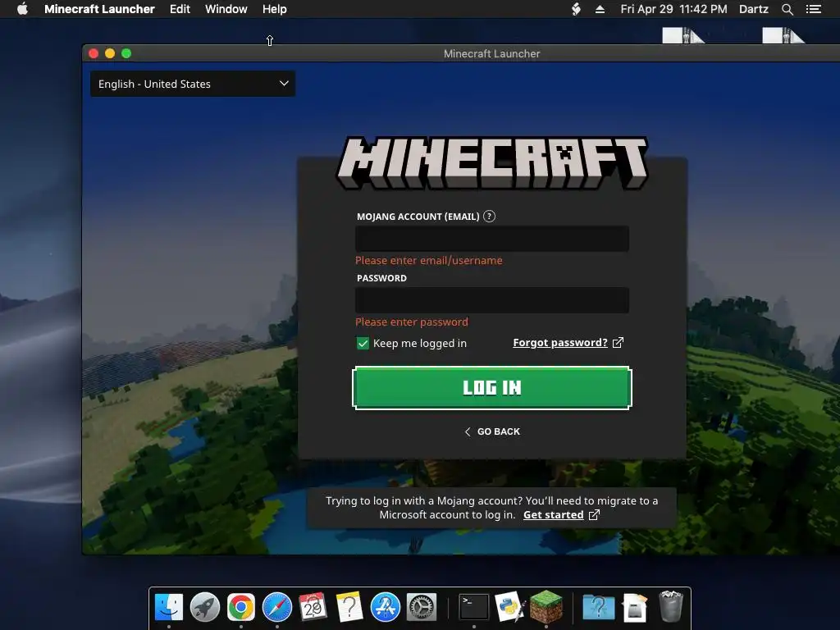840x630 pixels.
Task: Open System Preferences from the dock
Action: click(422, 607)
